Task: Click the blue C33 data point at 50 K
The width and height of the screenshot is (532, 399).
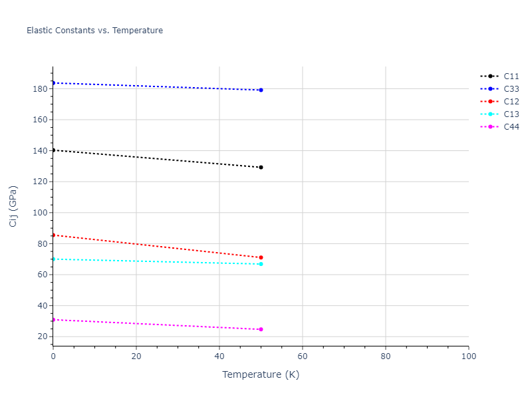Action: point(261,90)
